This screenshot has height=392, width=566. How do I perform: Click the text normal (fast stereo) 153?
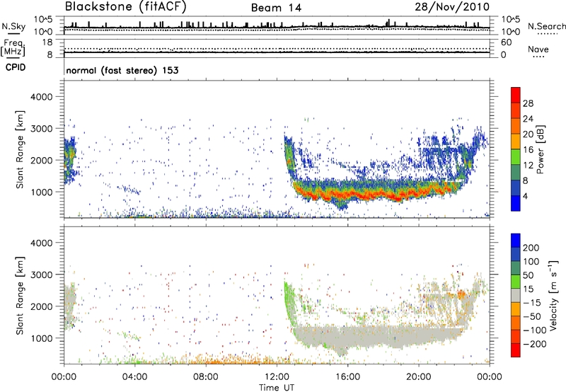point(122,70)
